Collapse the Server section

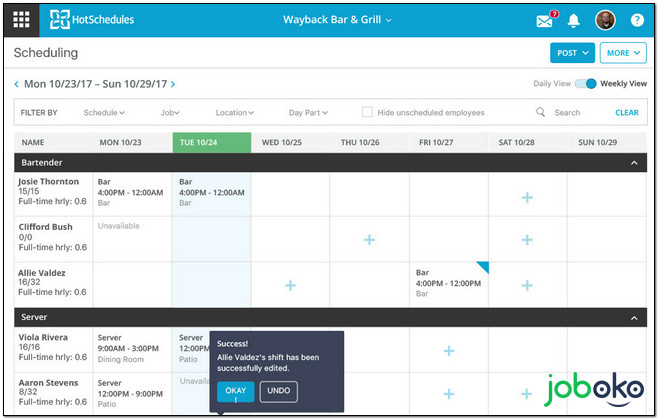pos(632,317)
